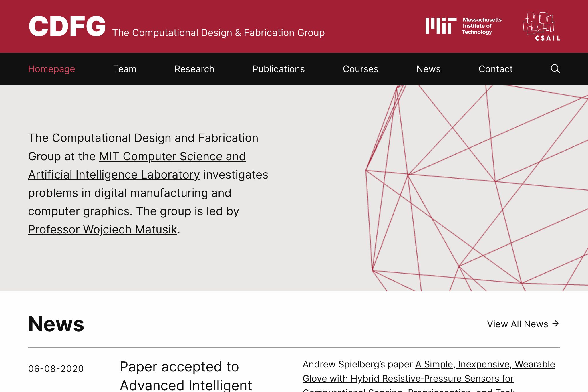Click the Contact navigation item
Viewport: 588px width, 392px height.
[496, 69]
